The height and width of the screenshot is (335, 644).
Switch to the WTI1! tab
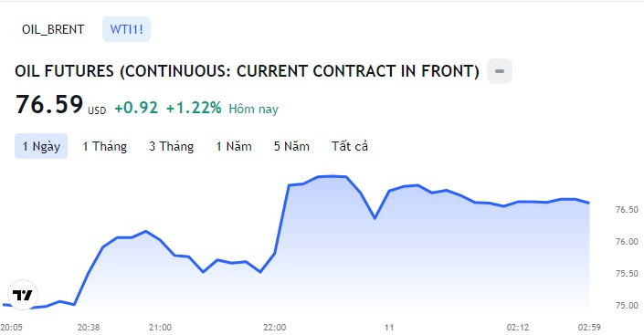[126, 29]
